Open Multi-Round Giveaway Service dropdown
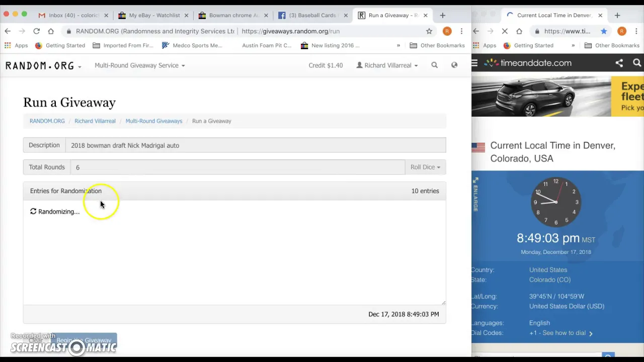The width and height of the screenshot is (644, 362). coord(139,65)
